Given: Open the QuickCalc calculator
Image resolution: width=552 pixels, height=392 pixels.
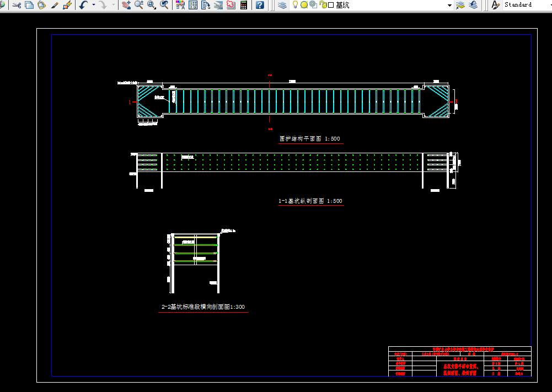Looking at the screenshot, I should [x=244, y=5].
